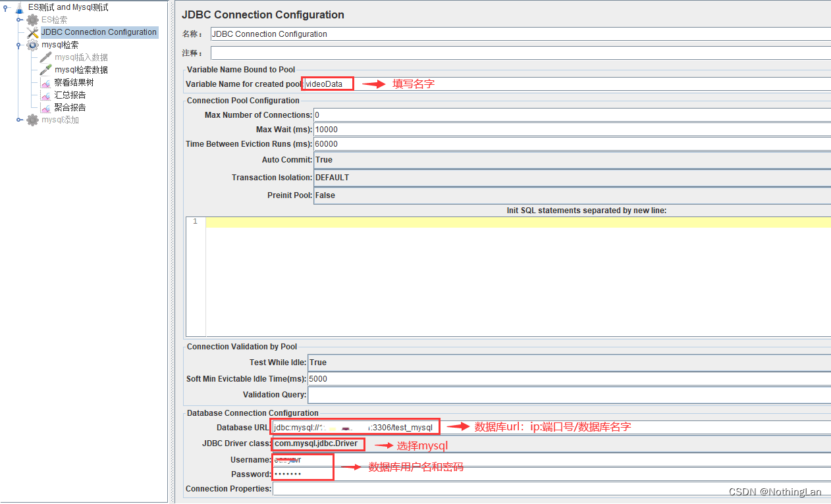Click the mysql添加 thread group gear icon
The height and width of the screenshot is (504, 831).
point(32,120)
